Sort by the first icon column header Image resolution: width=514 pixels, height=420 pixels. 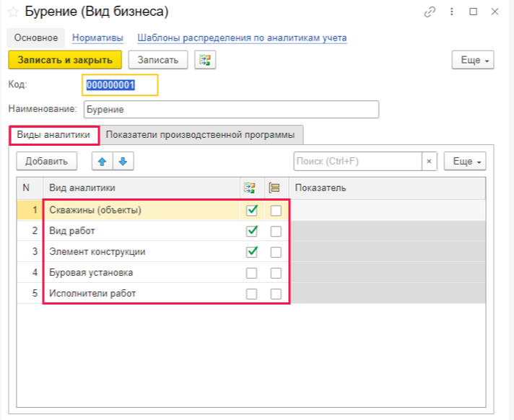pyautogui.click(x=250, y=188)
